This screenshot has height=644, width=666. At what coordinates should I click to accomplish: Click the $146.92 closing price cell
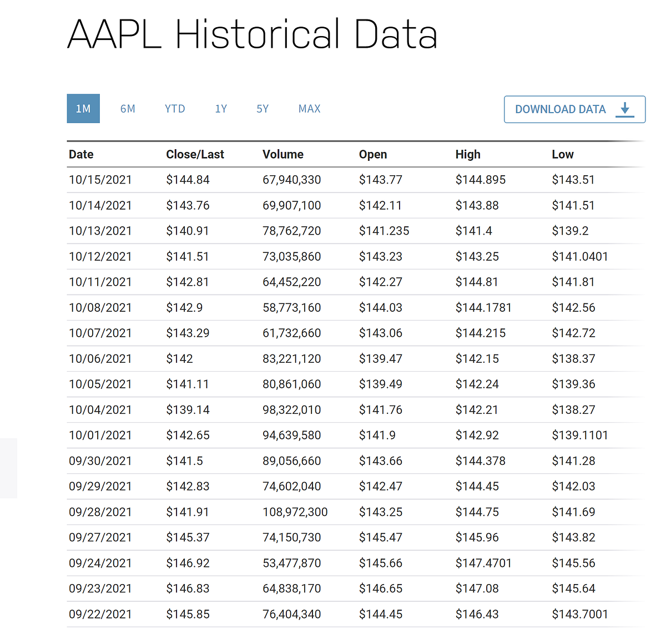pyautogui.click(x=188, y=563)
